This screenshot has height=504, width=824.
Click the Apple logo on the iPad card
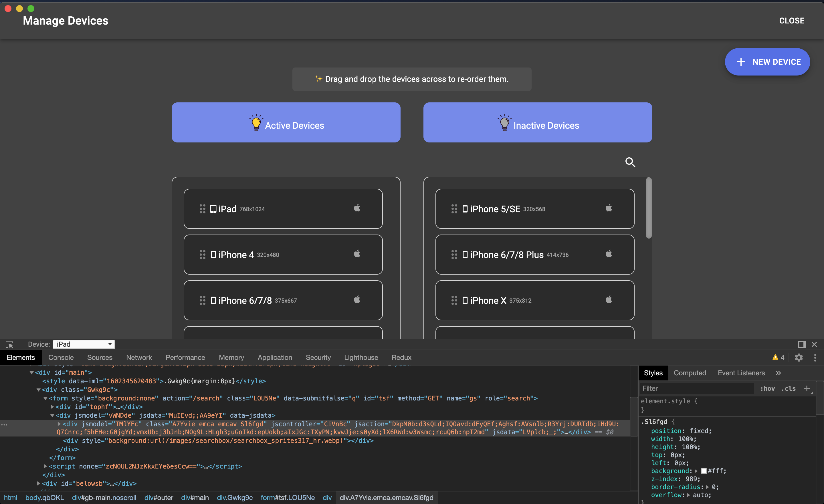click(x=357, y=208)
